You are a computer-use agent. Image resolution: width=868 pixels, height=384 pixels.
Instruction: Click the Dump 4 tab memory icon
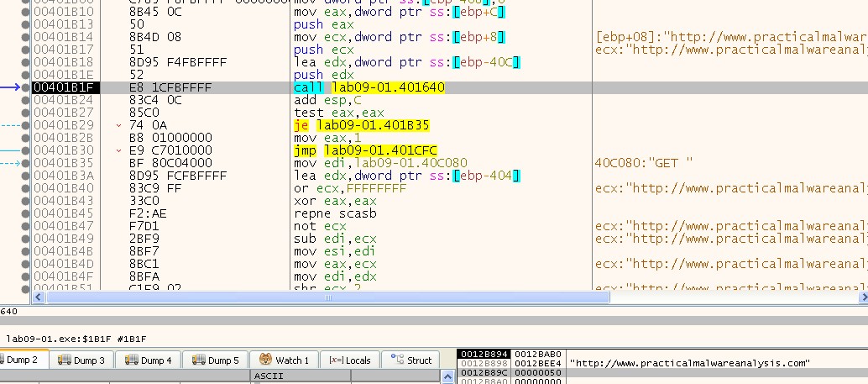[x=130, y=360]
